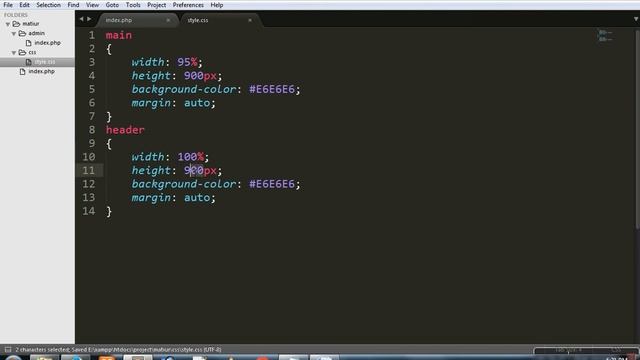640x360 pixels.
Task: Open style.css in the sidebar tree
Action: click(x=44, y=62)
